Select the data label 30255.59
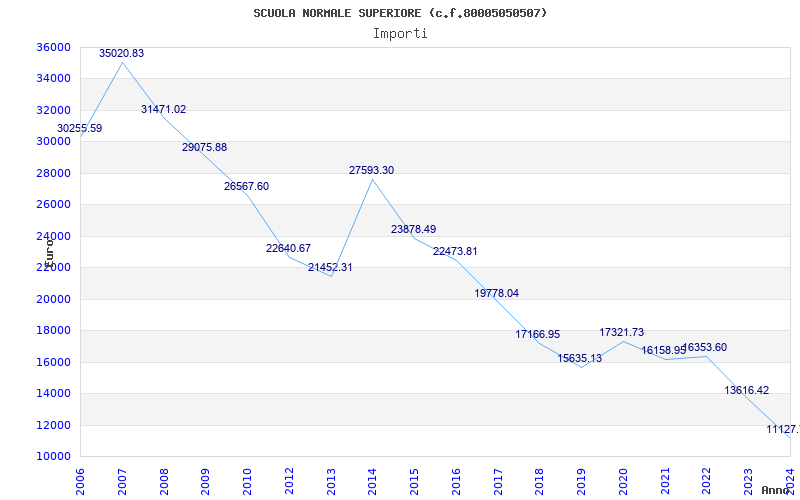Image resolution: width=800 pixels, height=500 pixels. click(x=80, y=129)
